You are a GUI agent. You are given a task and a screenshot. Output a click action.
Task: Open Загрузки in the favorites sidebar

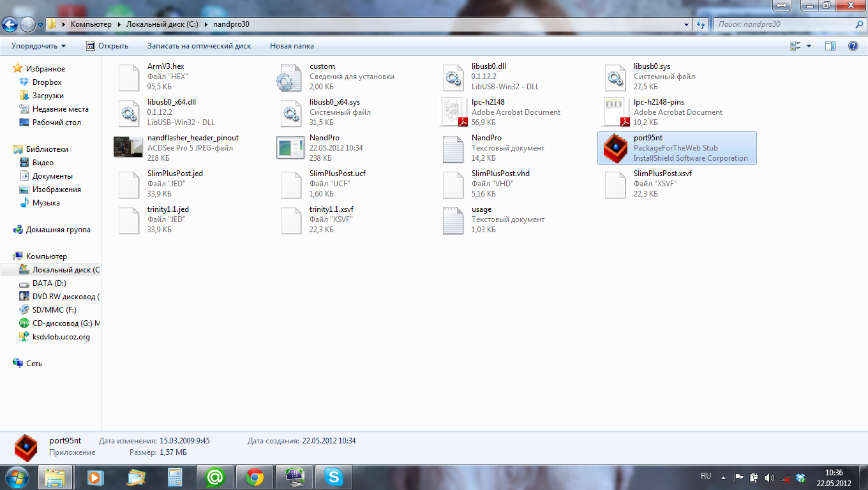(48, 96)
